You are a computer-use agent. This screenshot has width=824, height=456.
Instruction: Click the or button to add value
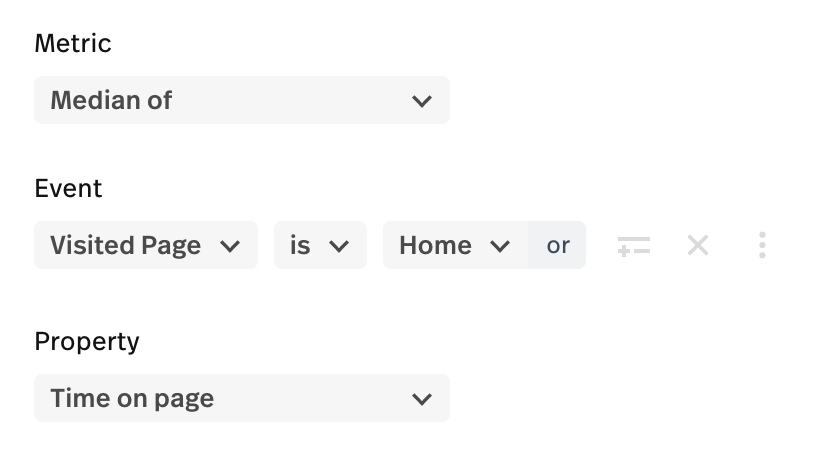558,245
